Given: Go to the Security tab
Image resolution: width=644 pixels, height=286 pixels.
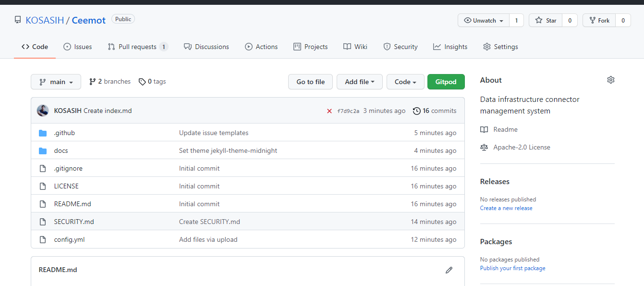Looking at the screenshot, I should coord(401,47).
